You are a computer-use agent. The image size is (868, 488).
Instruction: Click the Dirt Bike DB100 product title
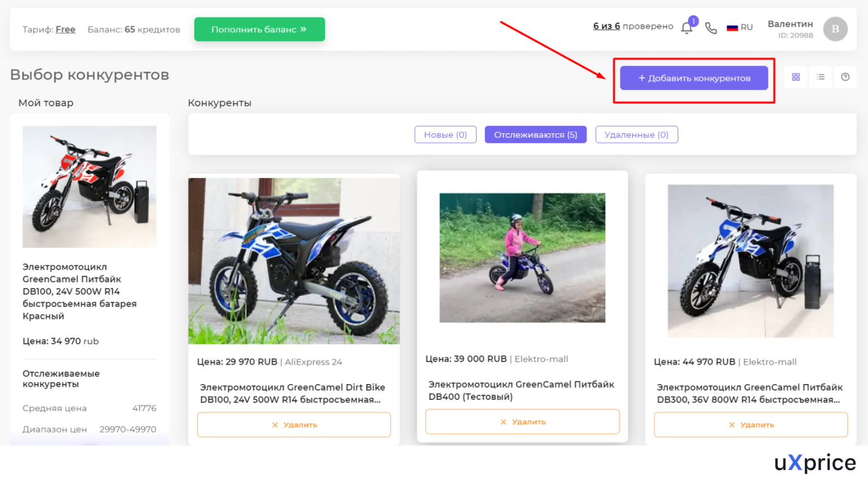[293, 394]
